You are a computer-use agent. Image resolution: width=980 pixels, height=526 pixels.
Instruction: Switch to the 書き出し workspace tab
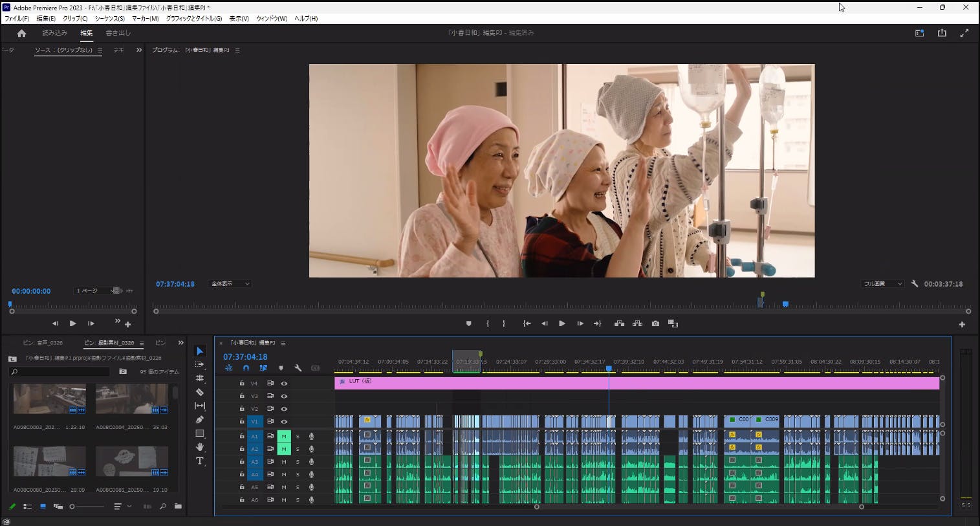[118, 33]
